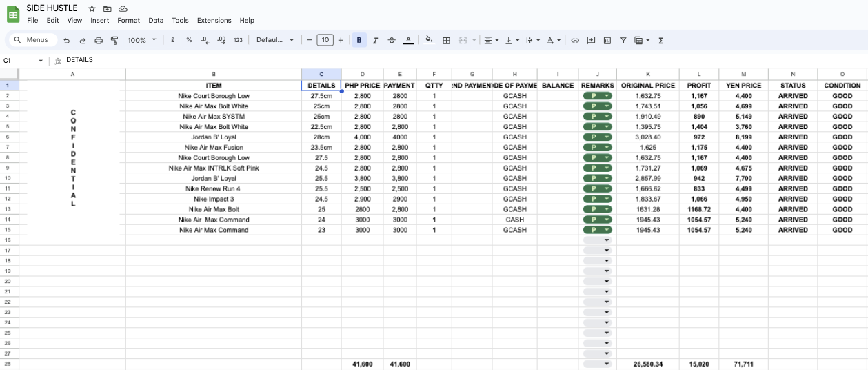Screen dimensions: 868x370
Task: Increase the font size
Action: pos(341,40)
